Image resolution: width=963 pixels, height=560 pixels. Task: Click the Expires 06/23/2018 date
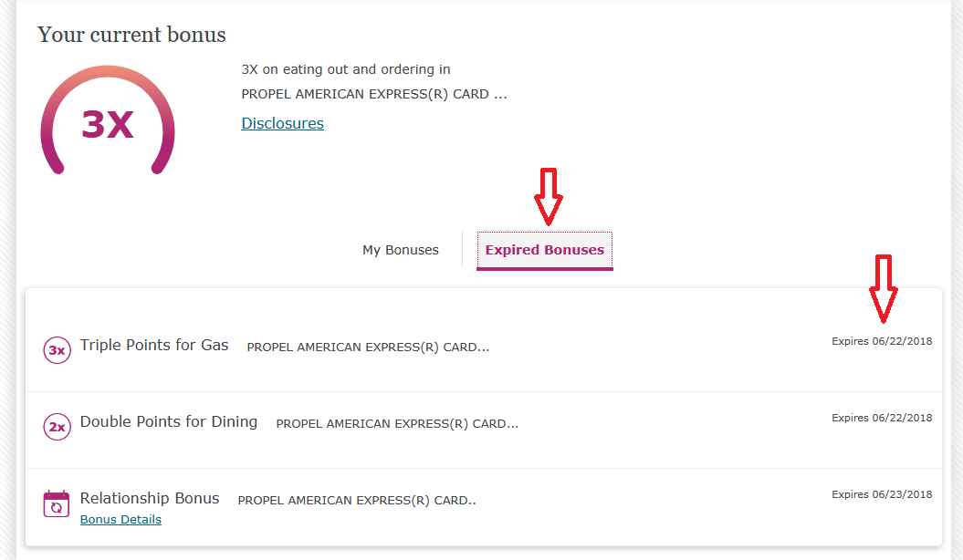(x=882, y=495)
